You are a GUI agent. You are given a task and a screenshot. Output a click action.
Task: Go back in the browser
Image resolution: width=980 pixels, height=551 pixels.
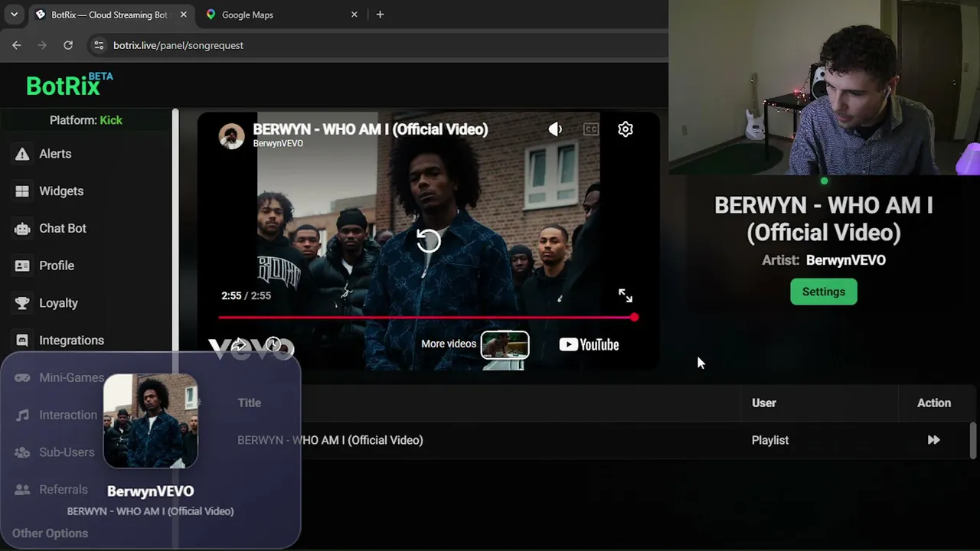pyautogui.click(x=17, y=45)
